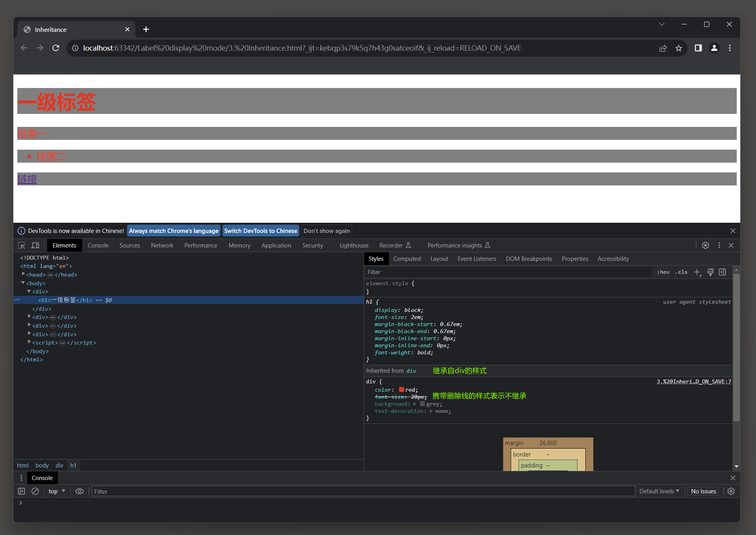Viewport: 756px width, 535px height.
Task: Click the address bar URL
Action: coord(302,48)
